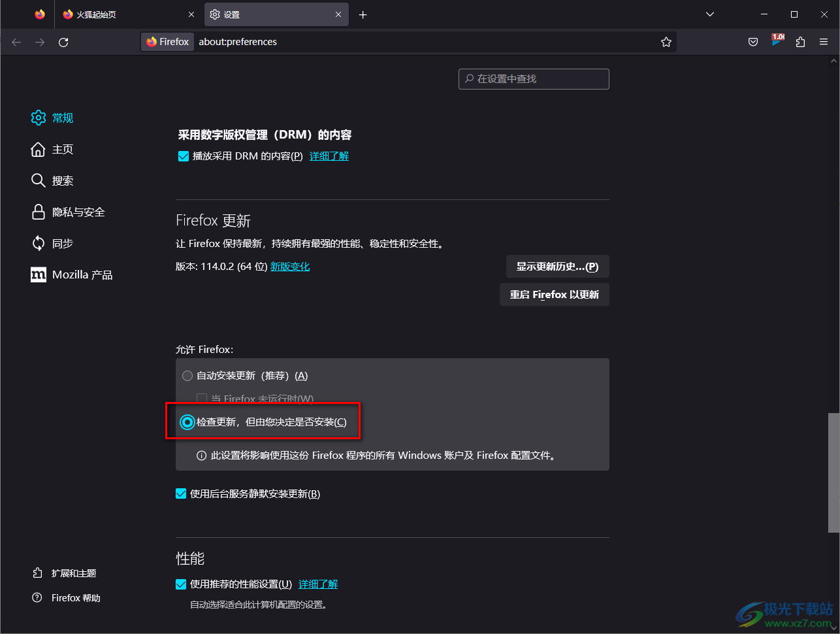This screenshot has height=634, width=840.
Task: Click the Firefox 更新 heading
Action: click(214, 221)
